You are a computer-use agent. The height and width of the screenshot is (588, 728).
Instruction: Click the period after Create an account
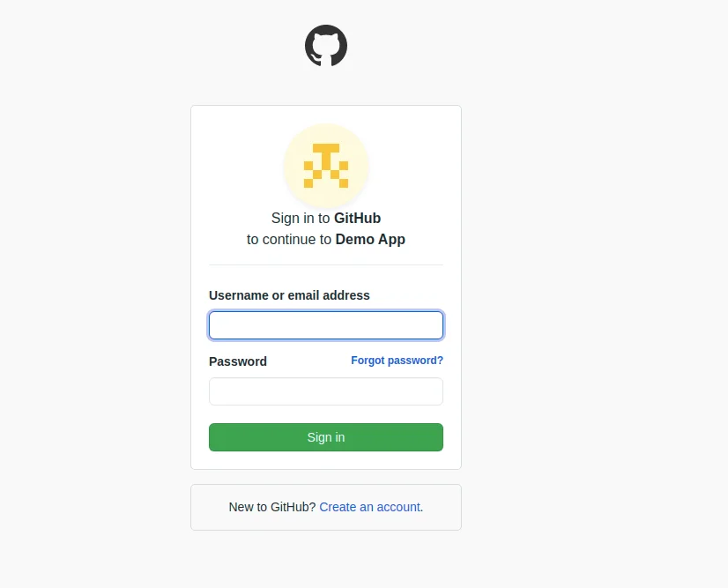(x=422, y=508)
